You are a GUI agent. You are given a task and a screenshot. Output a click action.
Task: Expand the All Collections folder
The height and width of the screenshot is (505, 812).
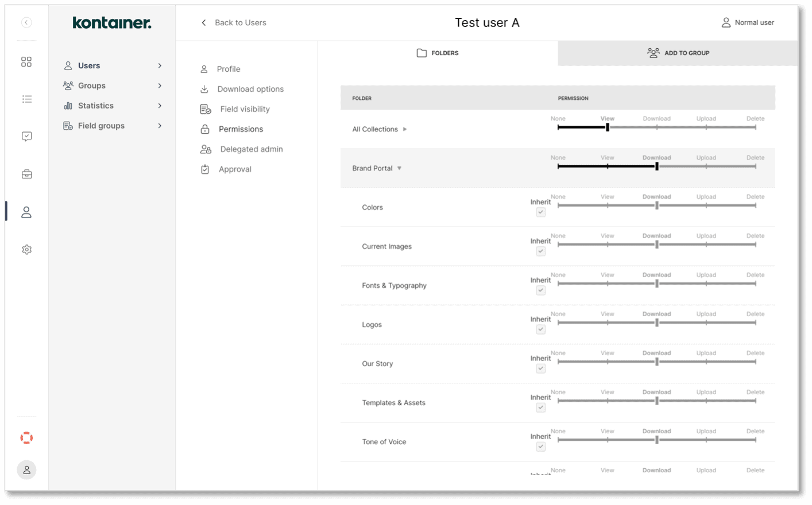pos(405,129)
